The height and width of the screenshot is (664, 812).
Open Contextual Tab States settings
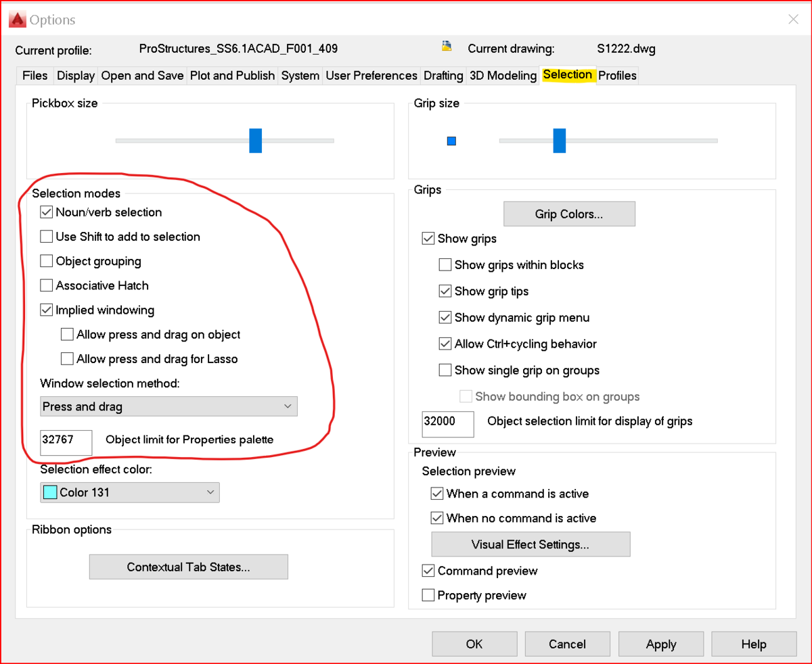click(x=189, y=567)
